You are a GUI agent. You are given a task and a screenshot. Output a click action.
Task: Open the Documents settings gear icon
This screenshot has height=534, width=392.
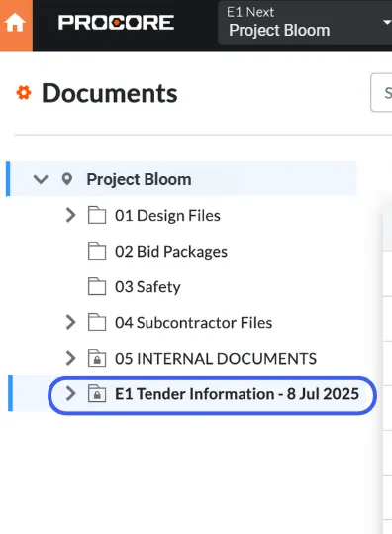(x=24, y=93)
